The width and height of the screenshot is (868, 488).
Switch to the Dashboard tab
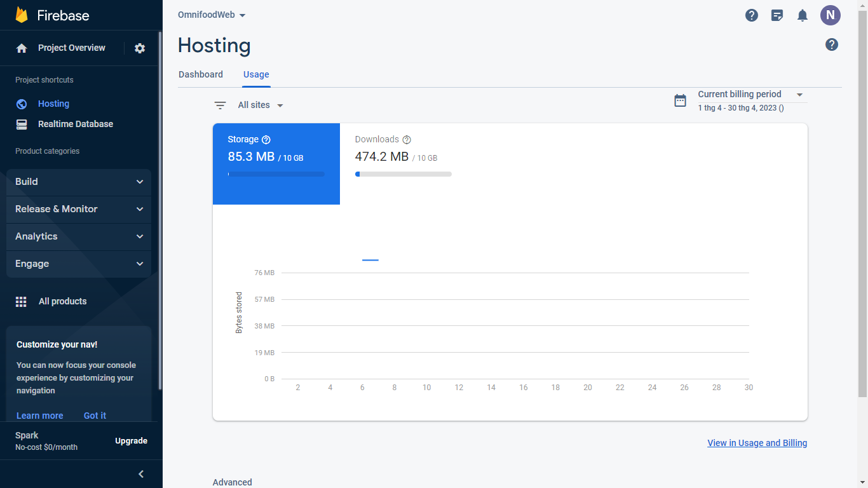click(x=200, y=74)
